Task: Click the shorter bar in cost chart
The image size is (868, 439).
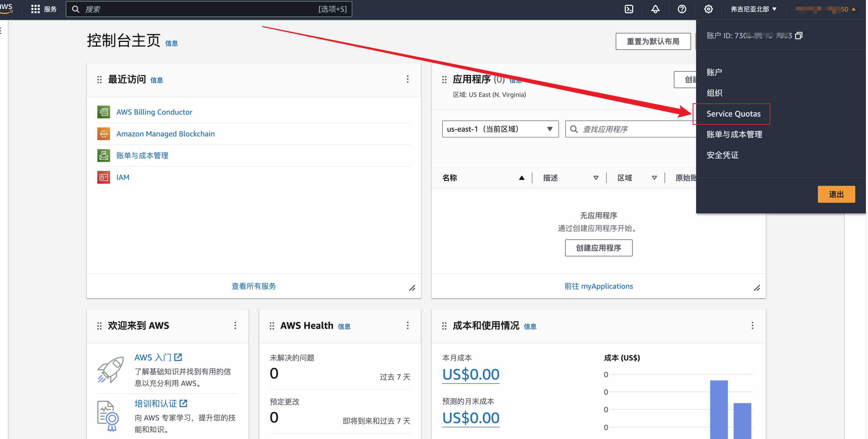Action: point(742,421)
